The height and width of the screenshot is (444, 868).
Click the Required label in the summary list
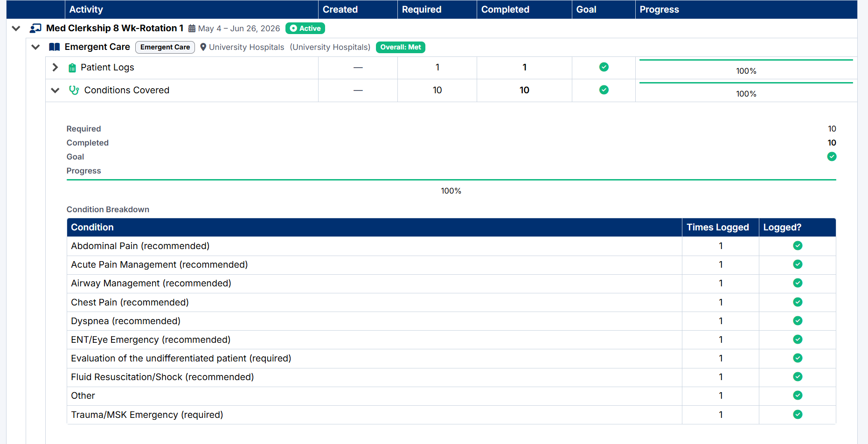coord(84,129)
